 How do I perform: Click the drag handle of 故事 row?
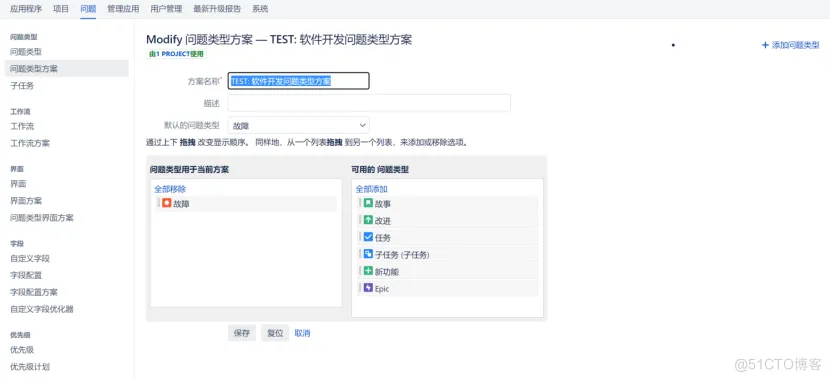tap(360, 203)
